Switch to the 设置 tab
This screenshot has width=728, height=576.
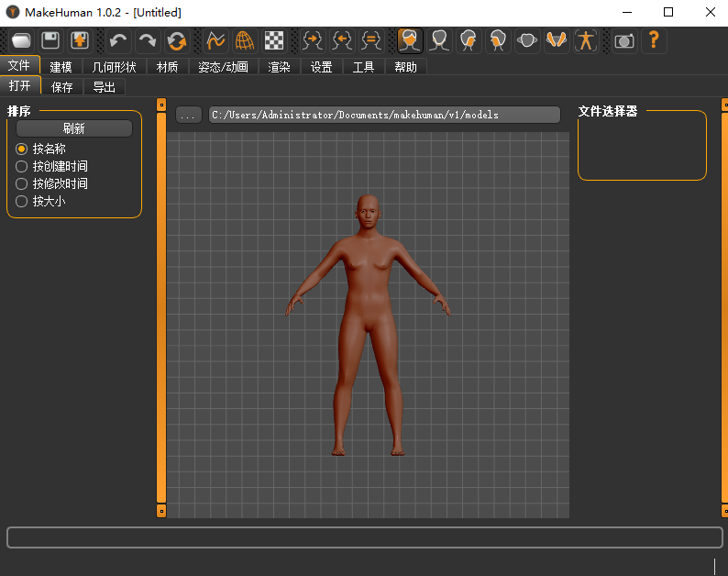(x=322, y=67)
